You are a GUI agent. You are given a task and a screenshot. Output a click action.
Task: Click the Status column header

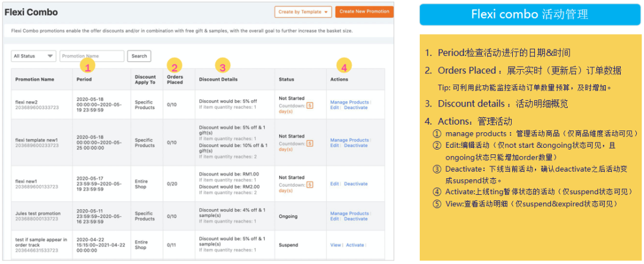pos(286,79)
